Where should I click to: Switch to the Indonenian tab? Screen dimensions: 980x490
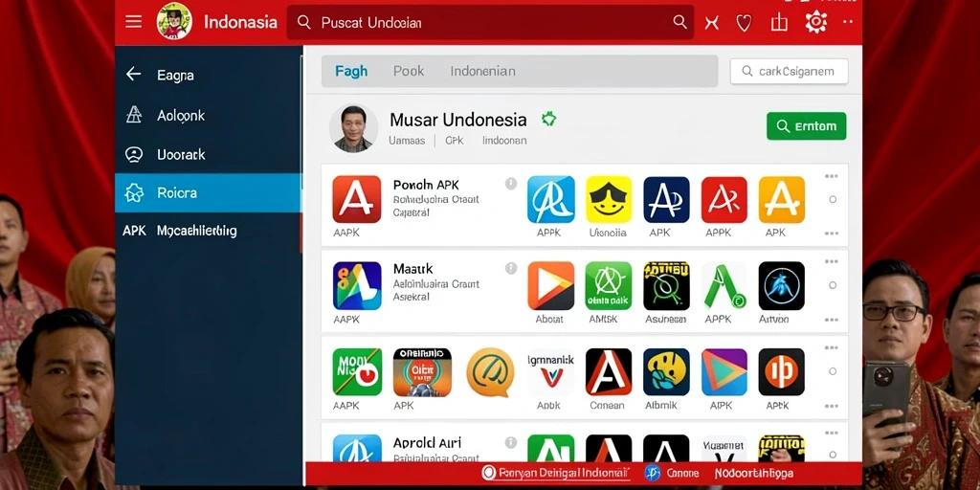pyautogui.click(x=482, y=71)
